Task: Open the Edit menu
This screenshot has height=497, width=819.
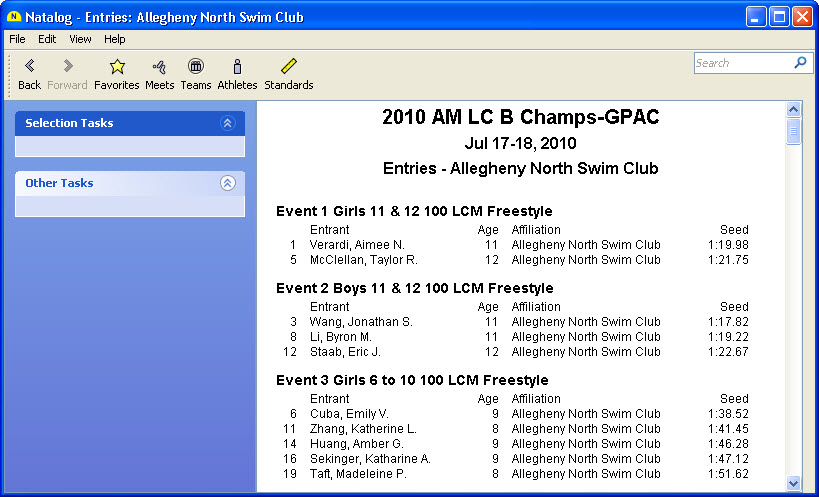Action: (x=47, y=39)
